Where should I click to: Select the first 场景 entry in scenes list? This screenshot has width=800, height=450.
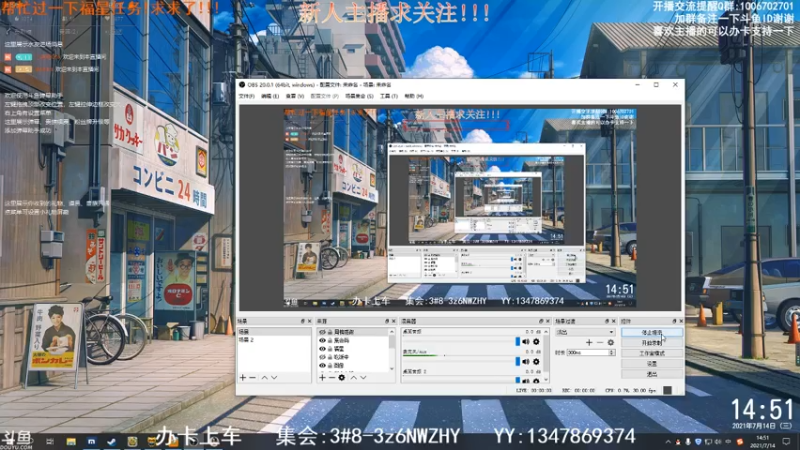pos(274,332)
